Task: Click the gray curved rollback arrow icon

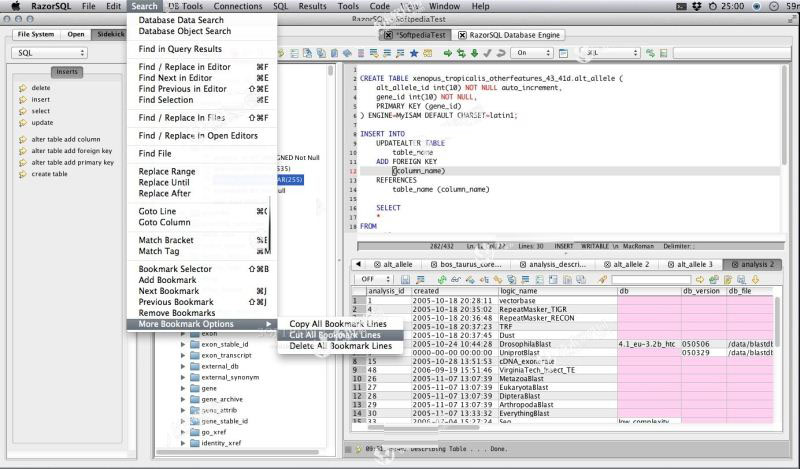Action: coord(501,53)
